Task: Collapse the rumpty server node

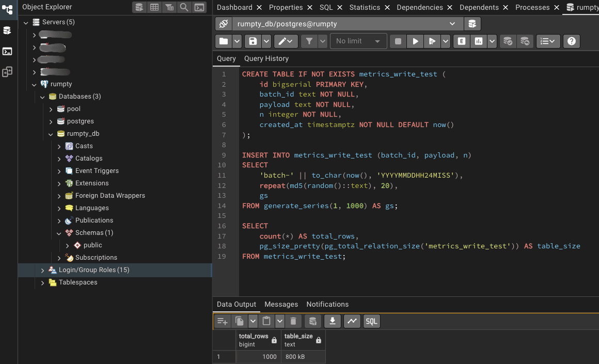Action: pyautogui.click(x=34, y=84)
